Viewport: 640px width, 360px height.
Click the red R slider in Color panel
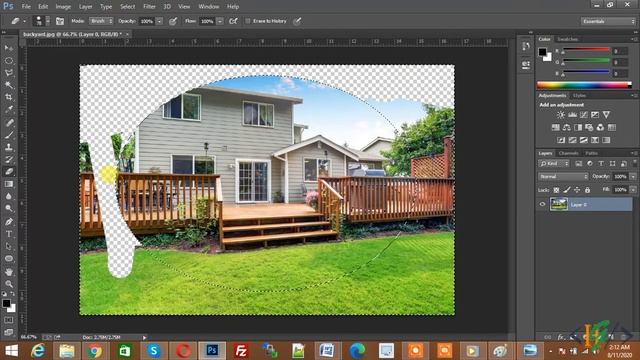(x=587, y=50)
